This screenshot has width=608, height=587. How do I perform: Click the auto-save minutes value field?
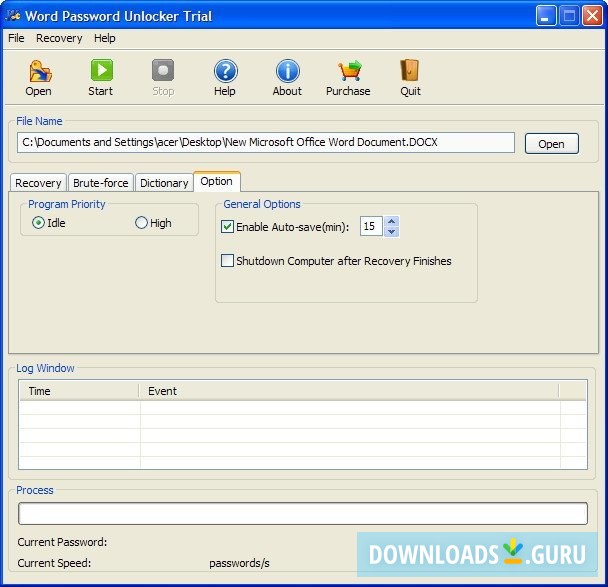coord(371,226)
